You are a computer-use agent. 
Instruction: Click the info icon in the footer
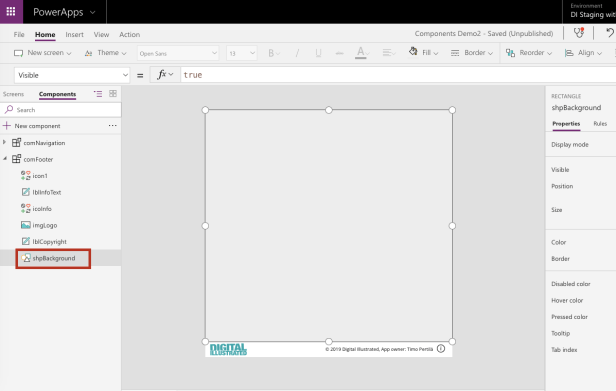pos(441,349)
